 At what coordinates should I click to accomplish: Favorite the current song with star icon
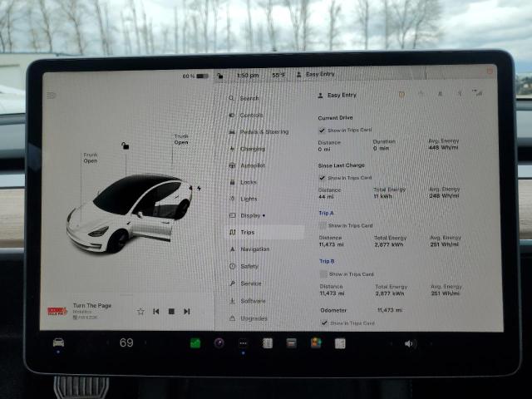click(140, 311)
